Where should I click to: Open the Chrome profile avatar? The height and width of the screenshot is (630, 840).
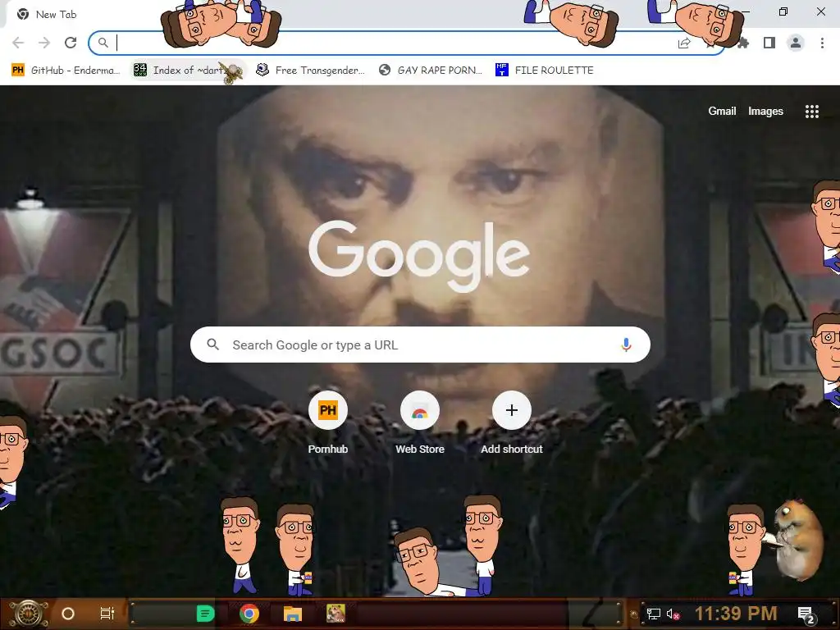tap(796, 43)
